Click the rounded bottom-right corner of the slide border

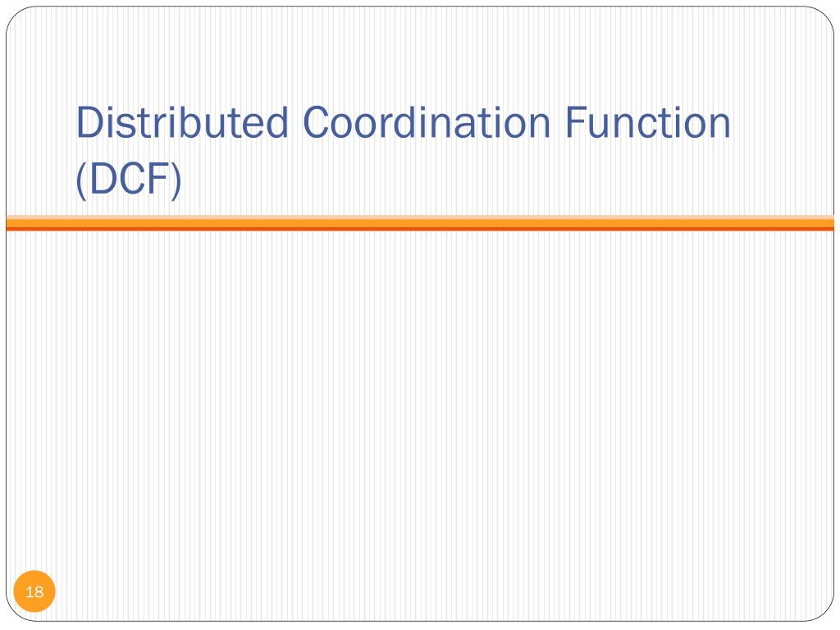click(x=826, y=614)
